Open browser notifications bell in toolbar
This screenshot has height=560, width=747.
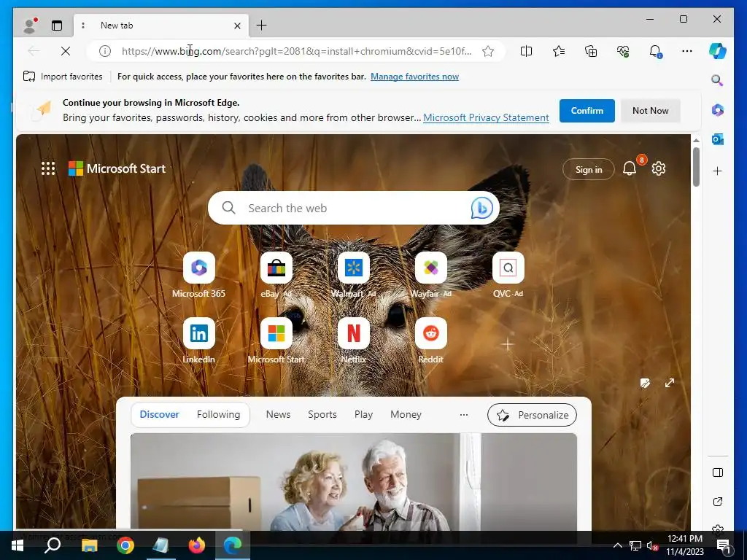(656, 51)
